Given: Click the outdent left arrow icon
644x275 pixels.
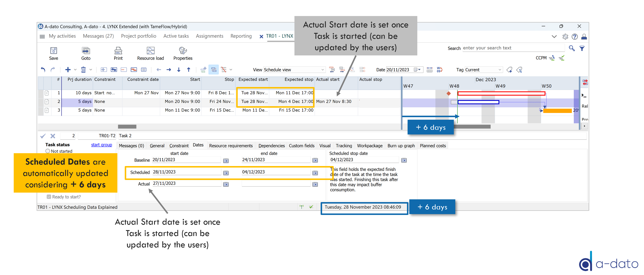Looking at the screenshot, I should [159, 70].
